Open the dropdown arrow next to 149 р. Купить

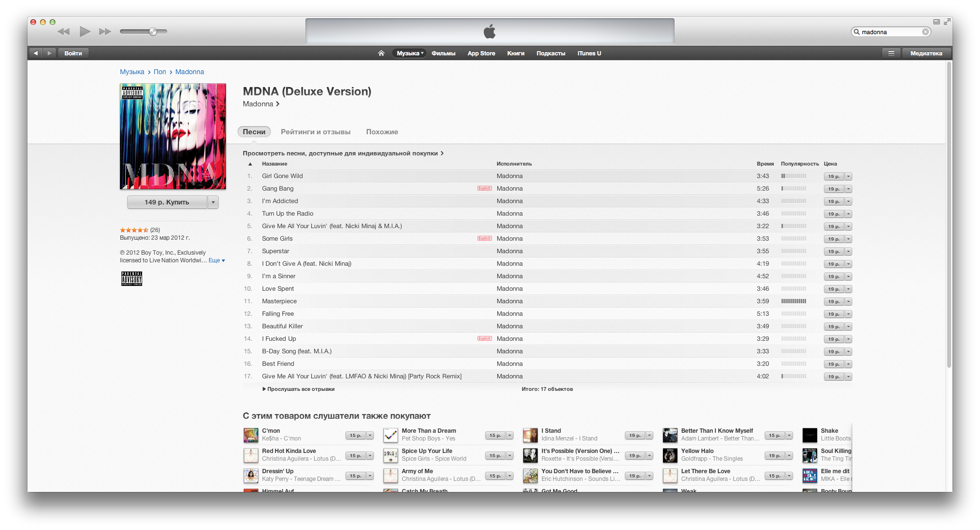(213, 203)
